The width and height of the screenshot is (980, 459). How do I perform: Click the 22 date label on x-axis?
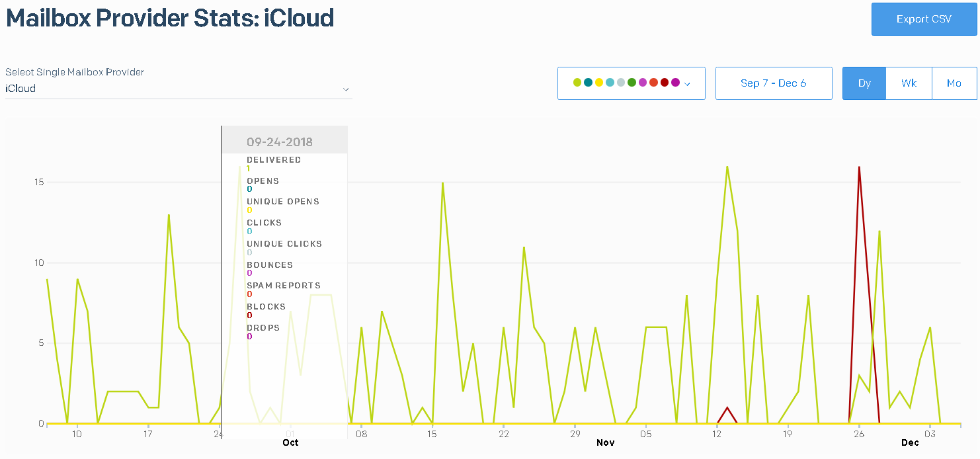pyautogui.click(x=503, y=434)
